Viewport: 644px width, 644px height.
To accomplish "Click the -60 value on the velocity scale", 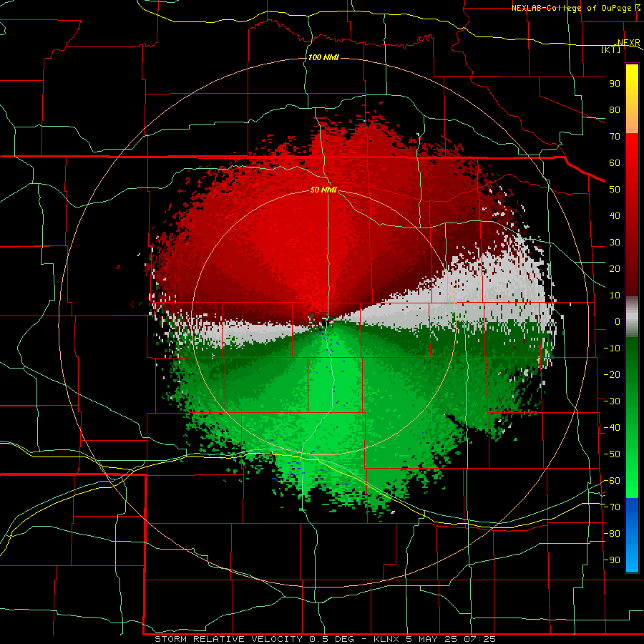I will (x=612, y=481).
